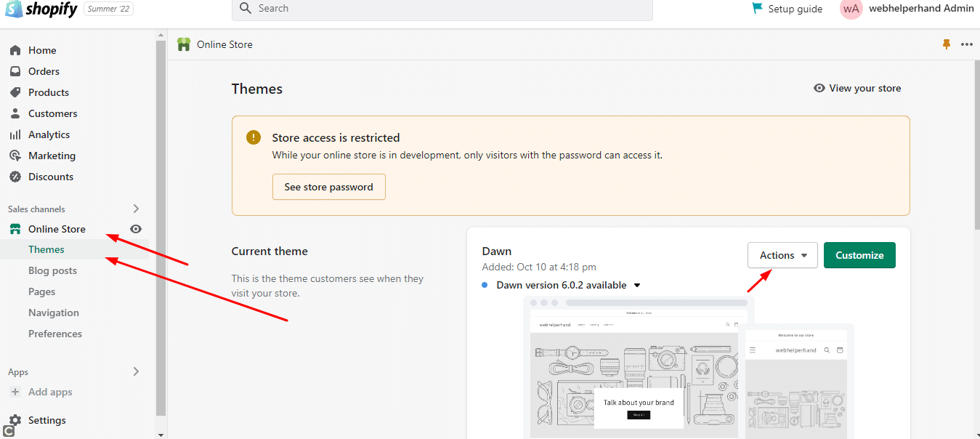Open webhelperhand Admin account menu

click(x=921, y=8)
